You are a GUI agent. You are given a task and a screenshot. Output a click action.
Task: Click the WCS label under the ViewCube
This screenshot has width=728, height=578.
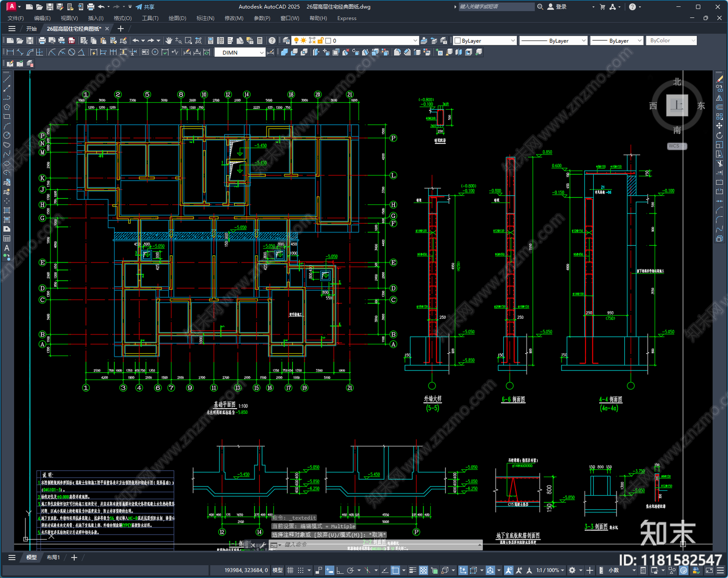(676, 146)
